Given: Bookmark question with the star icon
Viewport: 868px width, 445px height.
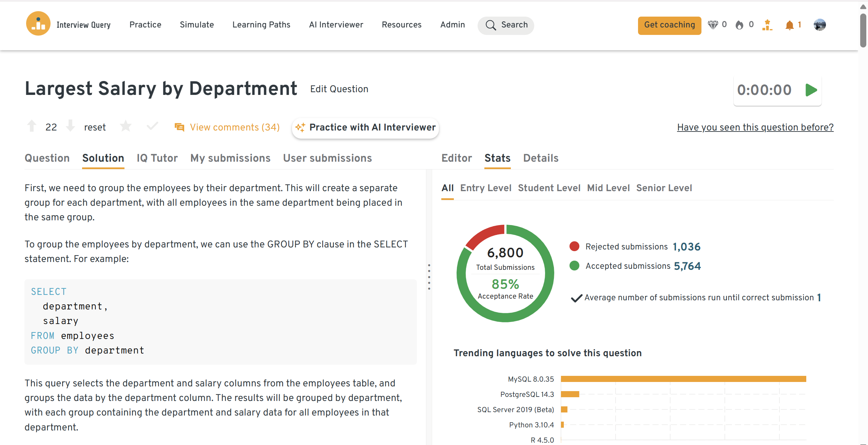Looking at the screenshot, I should 126,126.
